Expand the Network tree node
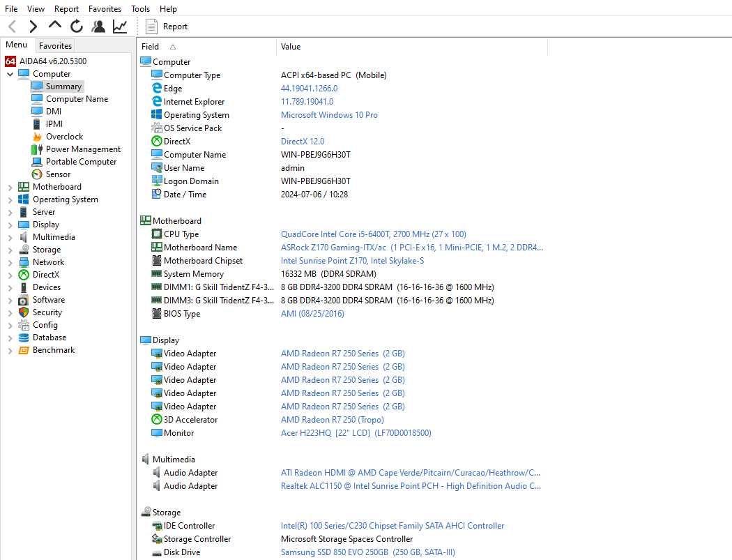The height and width of the screenshot is (560, 732). tap(10, 262)
